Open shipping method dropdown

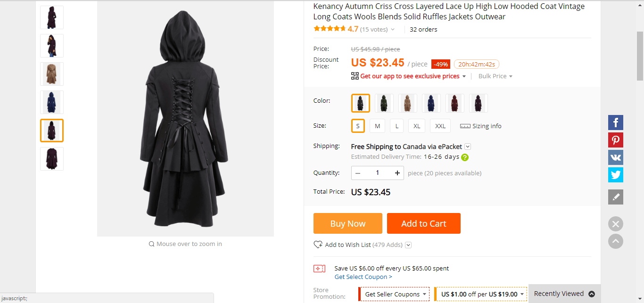468,147
